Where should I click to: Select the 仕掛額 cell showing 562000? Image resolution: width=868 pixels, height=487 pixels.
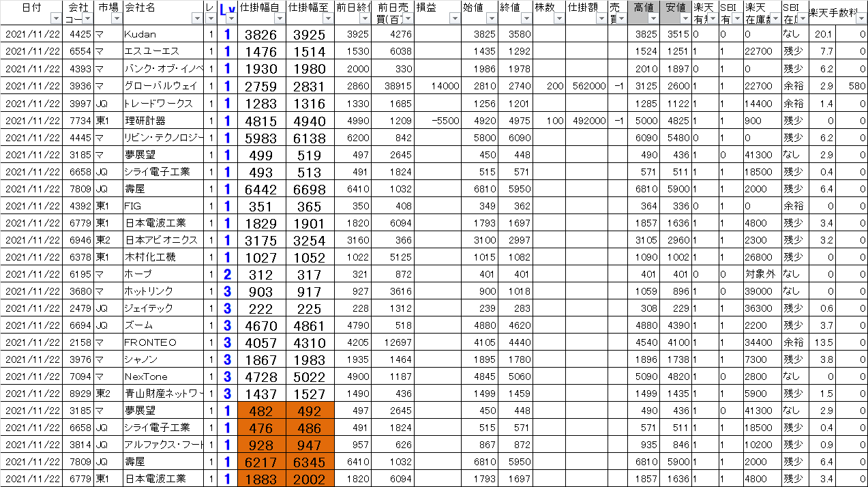coord(586,85)
